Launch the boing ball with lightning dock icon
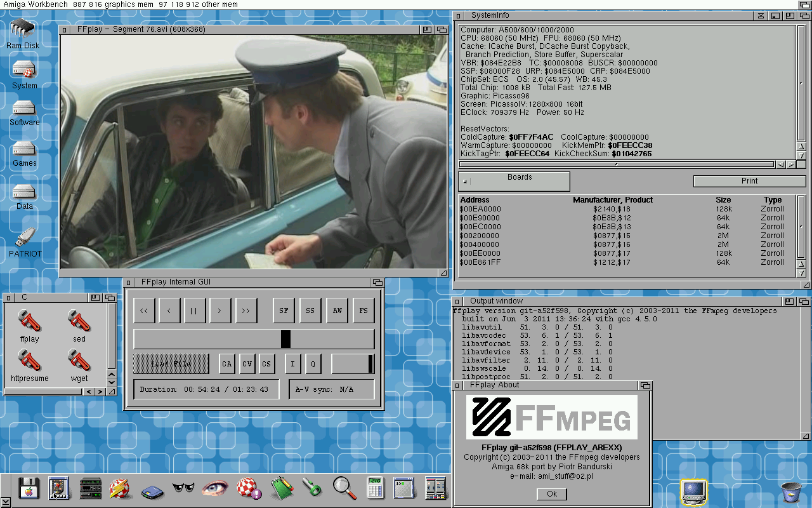The width and height of the screenshot is (812, 508). [x=121, y=488]
